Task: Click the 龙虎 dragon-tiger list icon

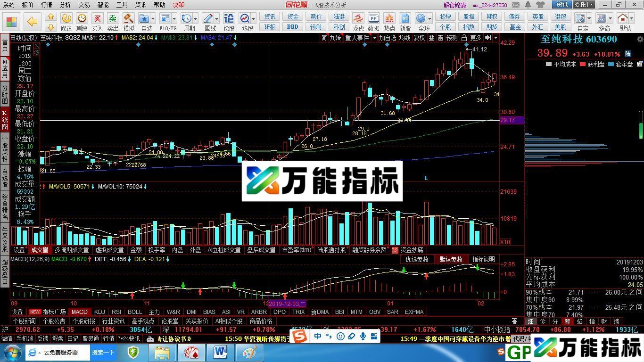Action: click(359, 20)
